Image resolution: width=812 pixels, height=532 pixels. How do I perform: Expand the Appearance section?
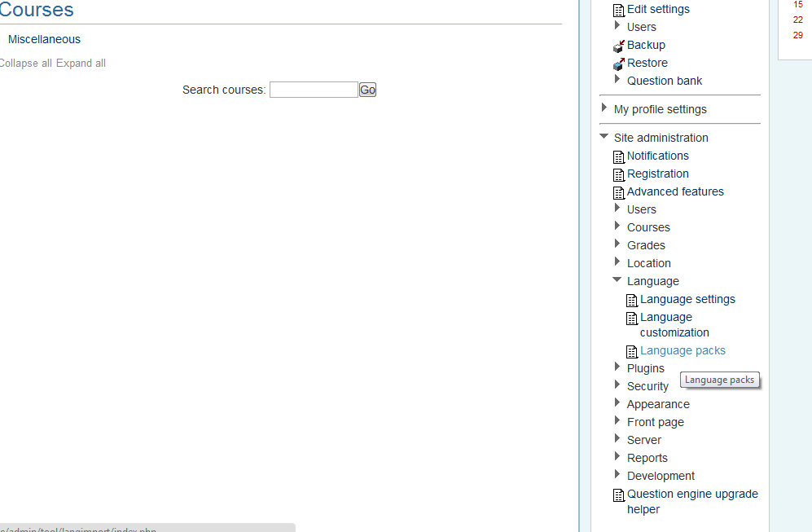(x=617, y=402)
